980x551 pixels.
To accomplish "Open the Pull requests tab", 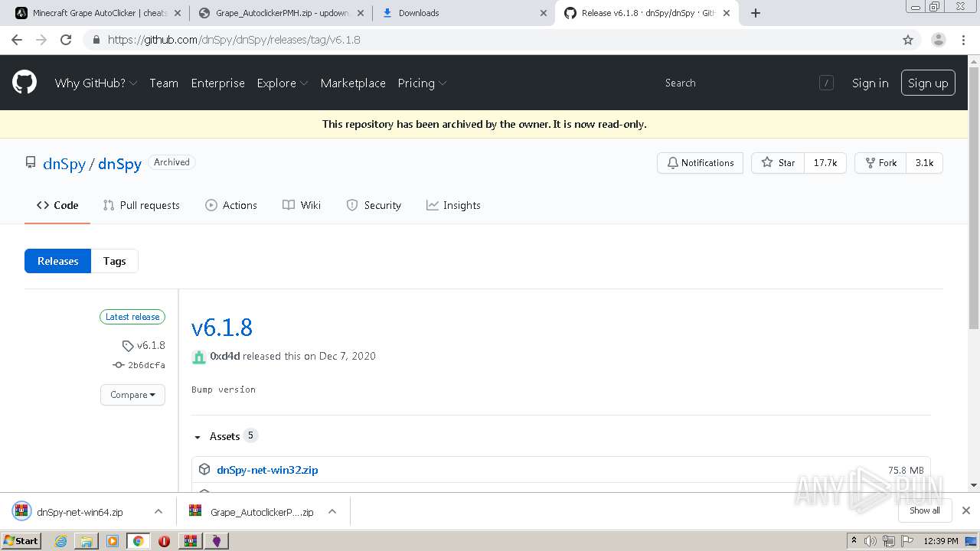I will tap(141, 205).
